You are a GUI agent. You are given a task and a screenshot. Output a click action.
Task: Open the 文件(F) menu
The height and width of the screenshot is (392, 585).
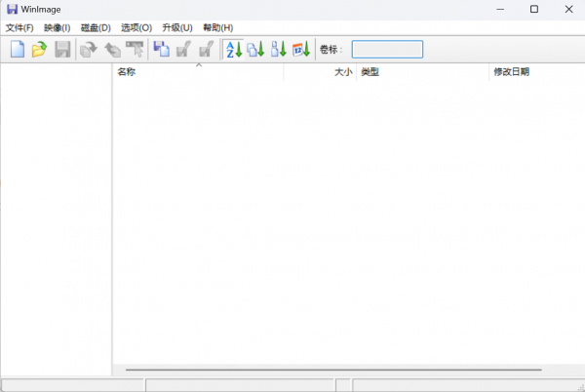pos(19,27)
